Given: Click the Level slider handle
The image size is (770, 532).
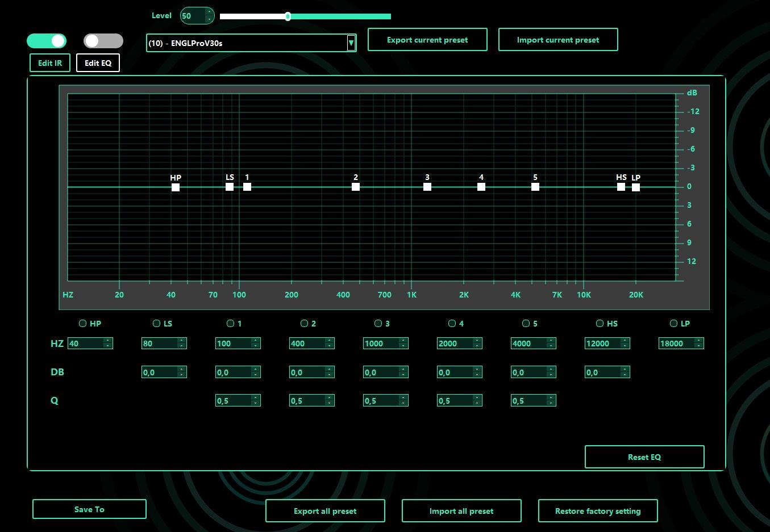Looking at the screenshot, I should pyautogui.click(x=288, y=16).
